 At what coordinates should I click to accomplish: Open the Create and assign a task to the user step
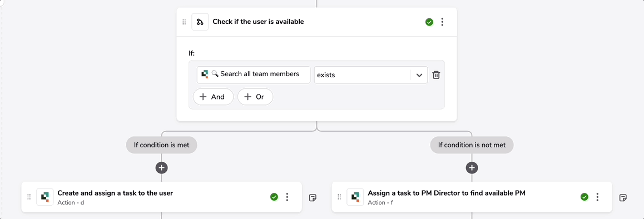[x=161, y=197]
